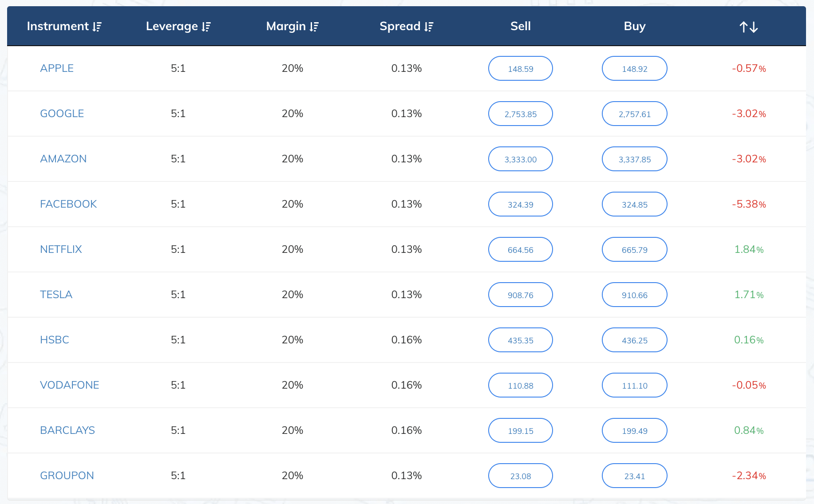Sell APPLE at 148.59
This screenshot has height=504, width=814.
tap(521, 68)
